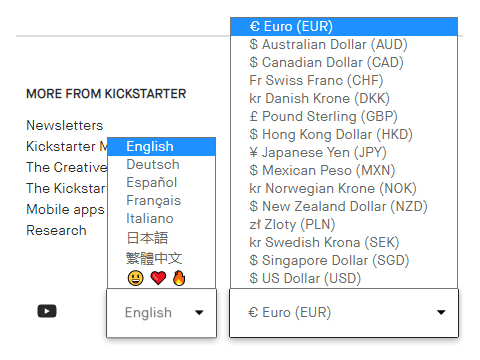Open the Mobile apps link
Image resolution: width=480 pixels, height=360 pixels.
tap(65, 210)
